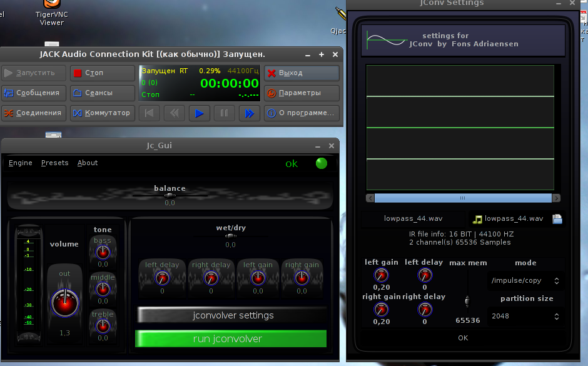Screen dimensions: 588x366
Task: Minimize the JConv Settings window
Action: tap(559, 3)
